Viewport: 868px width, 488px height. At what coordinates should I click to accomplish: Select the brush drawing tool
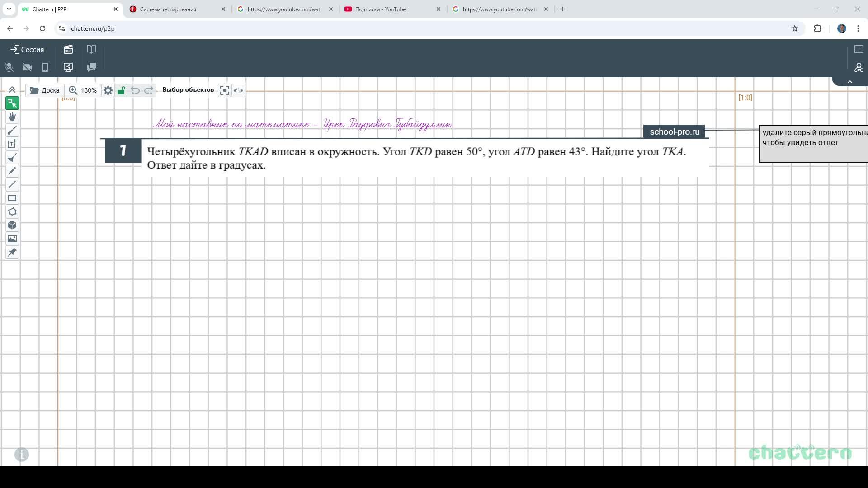click(x=12, y=131)
